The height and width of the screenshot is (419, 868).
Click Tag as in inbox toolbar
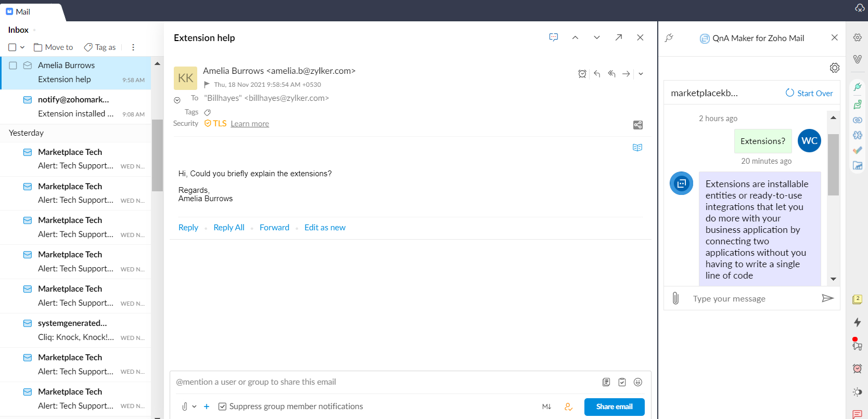pyautogui.click(x=100, y=47)
